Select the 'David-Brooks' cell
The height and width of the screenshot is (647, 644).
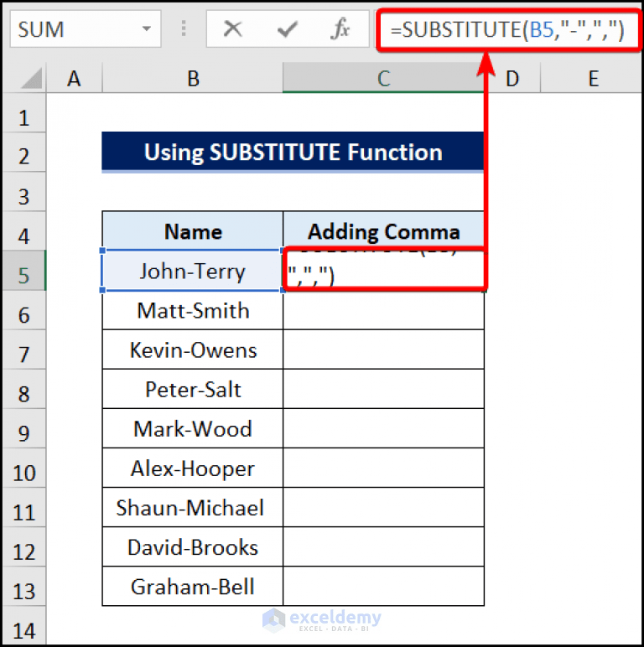193,547
